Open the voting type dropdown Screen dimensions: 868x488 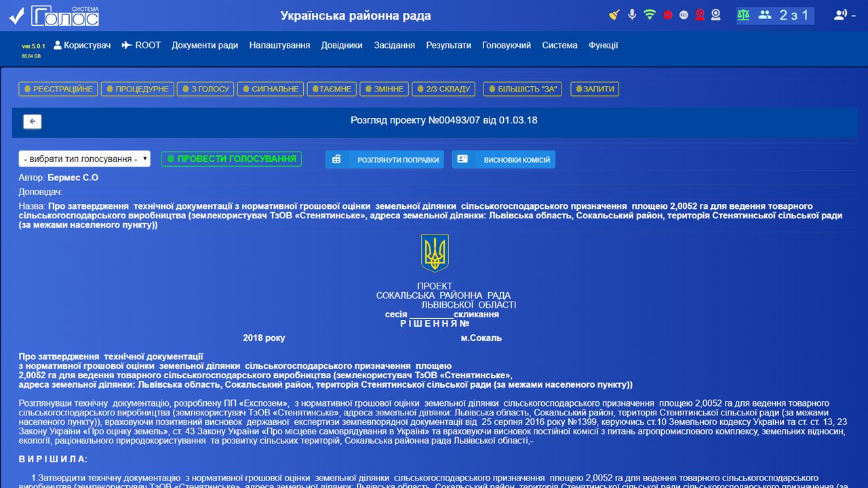(x=84, y=159)
